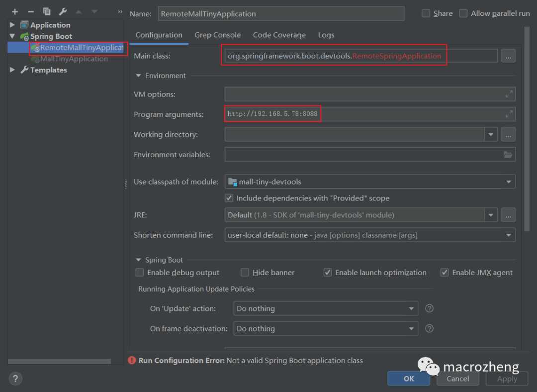537x392 pixels.
Task: Switch to the Logs tab
Action: (326, 35)
